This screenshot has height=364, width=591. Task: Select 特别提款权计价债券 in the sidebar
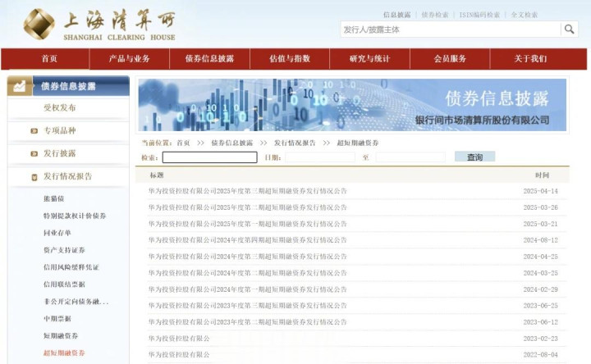(x=75, y=216)
